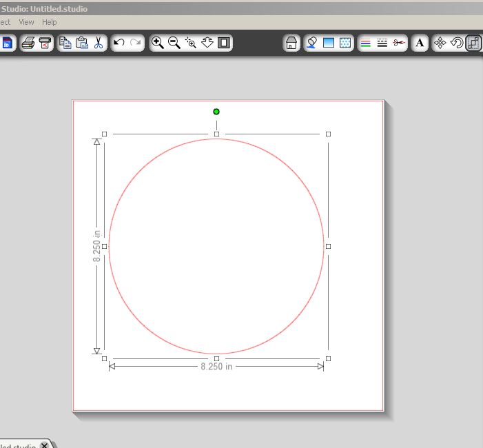This screenshot has height=448, width=483.
Task: Click the Paste icon
Action: [x=81, y=43]
